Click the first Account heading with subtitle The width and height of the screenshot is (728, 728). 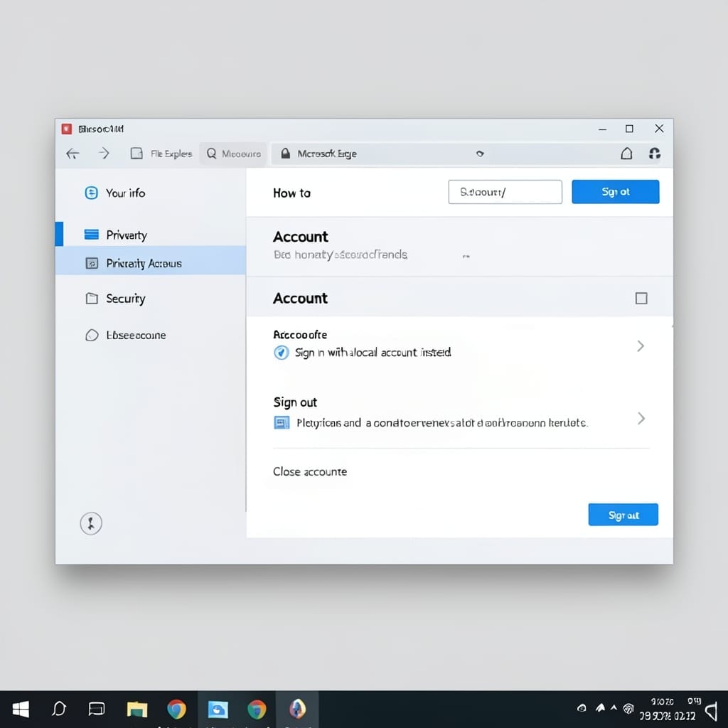click(301, 237)
